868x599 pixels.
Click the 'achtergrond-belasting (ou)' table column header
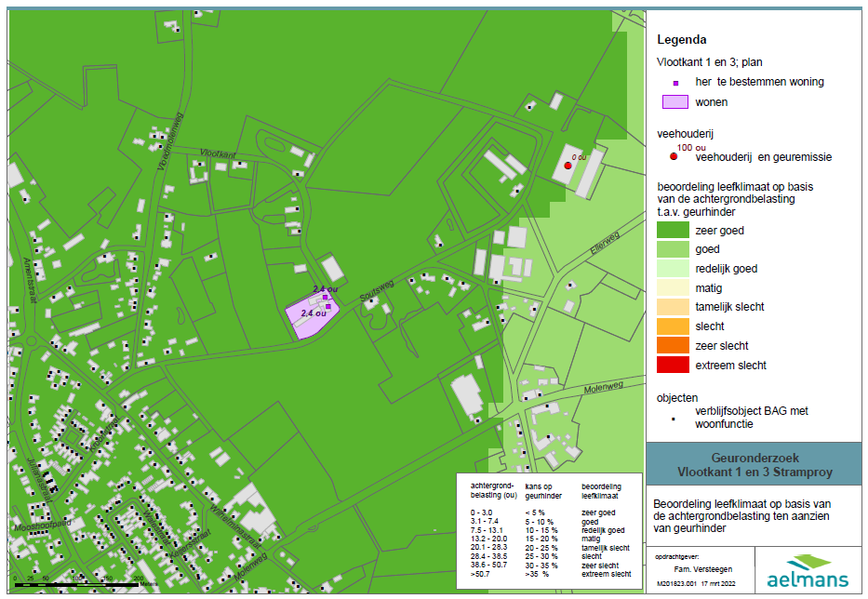pos(493,490)
